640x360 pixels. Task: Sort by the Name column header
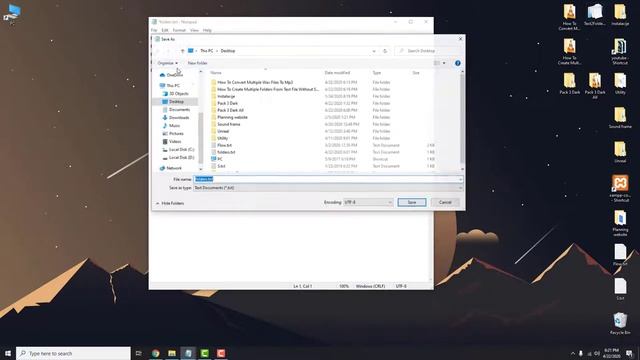pyautogui.click(x=216, y=73)
